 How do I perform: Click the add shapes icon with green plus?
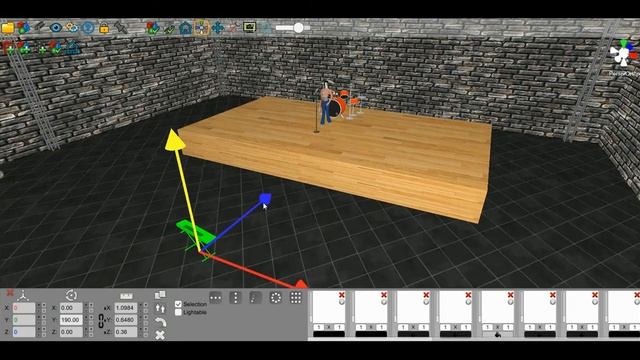tap(24, 48)
